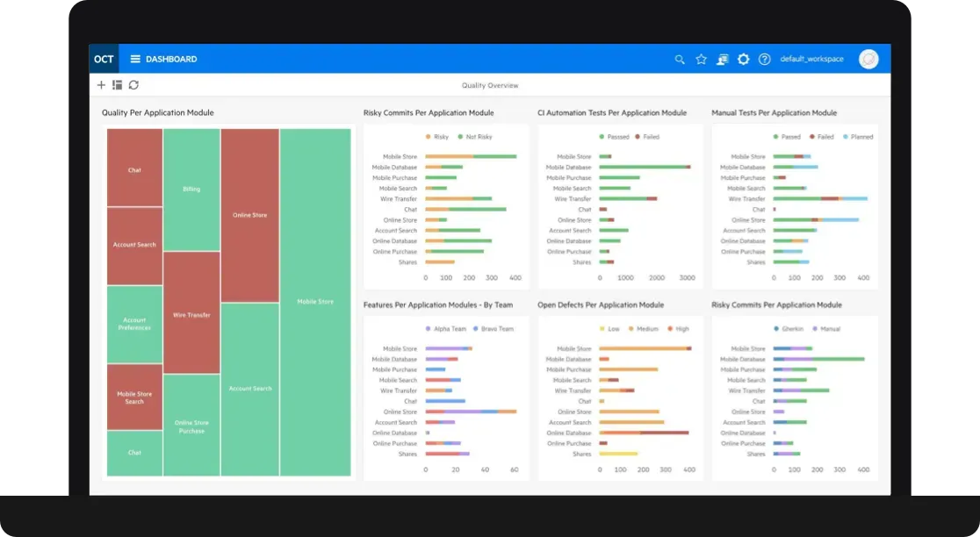980x537 pixels.
Task: Open the help question mark icon
Action: [764, 60]
